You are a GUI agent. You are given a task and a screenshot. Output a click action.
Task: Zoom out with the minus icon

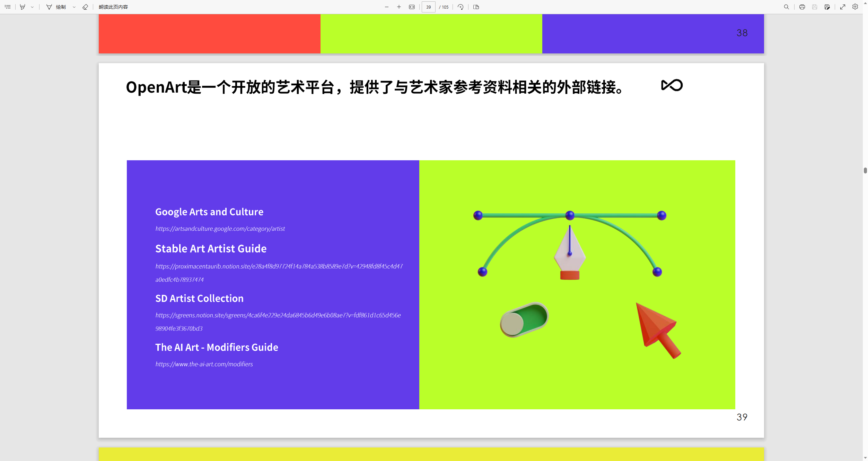(x=387, y=7)
